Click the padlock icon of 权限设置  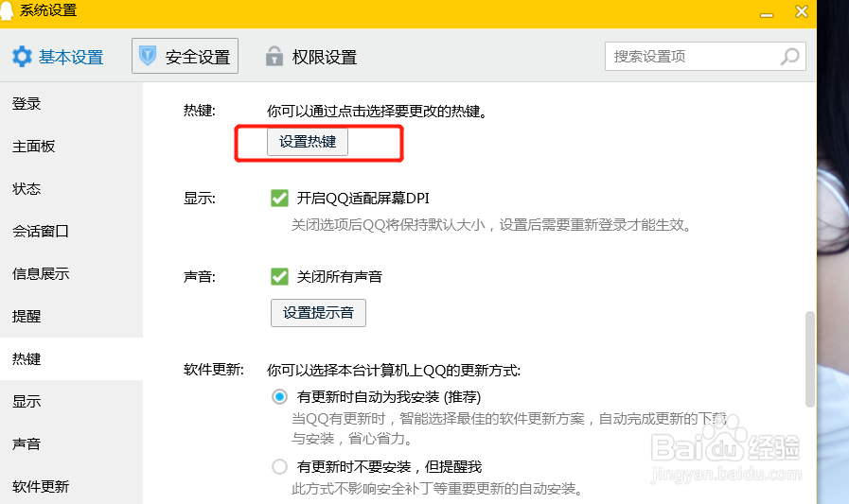(274, 56)
